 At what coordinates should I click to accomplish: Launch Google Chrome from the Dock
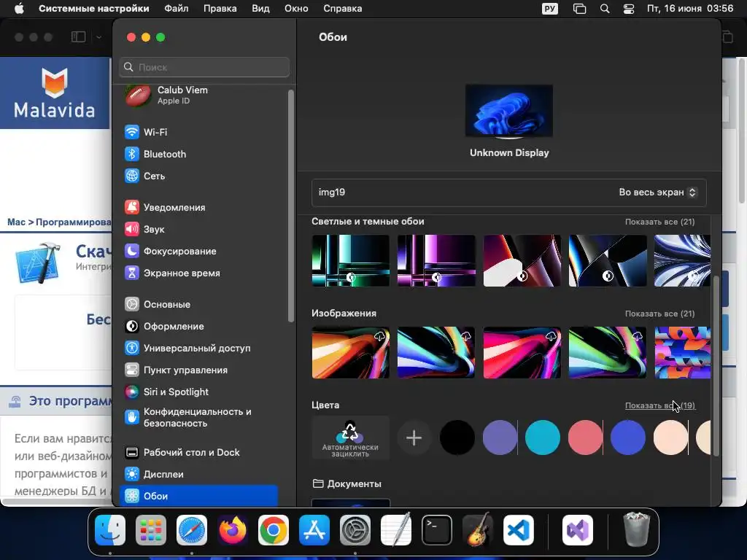[274, 530]
